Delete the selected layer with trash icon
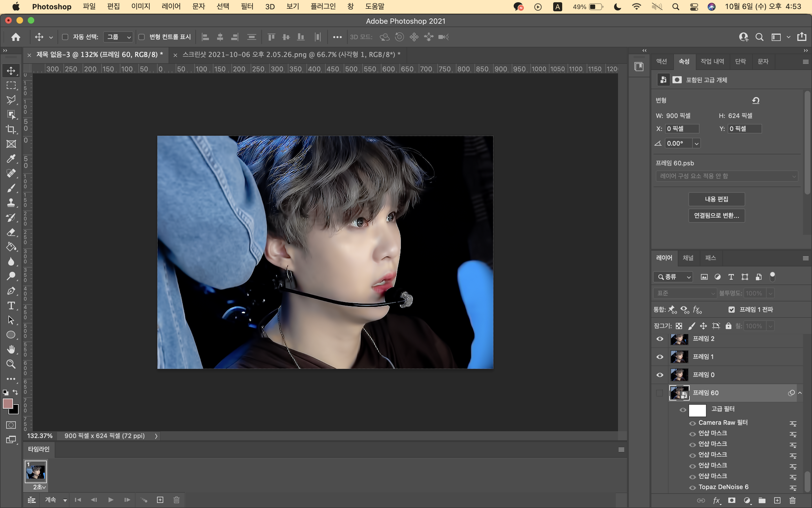Image resolution: width=812 pixels, height=508 pixels. [x=792, y=501]
